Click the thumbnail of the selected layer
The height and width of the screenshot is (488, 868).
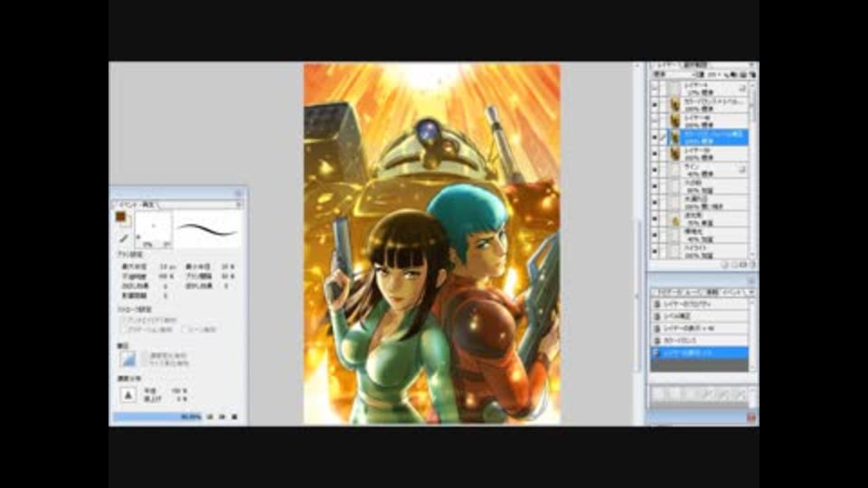point(675,137)
